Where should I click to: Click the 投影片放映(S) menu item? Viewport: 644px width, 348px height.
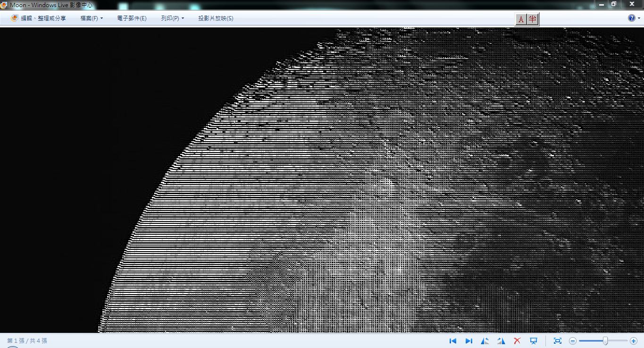(x=216, y=18)
